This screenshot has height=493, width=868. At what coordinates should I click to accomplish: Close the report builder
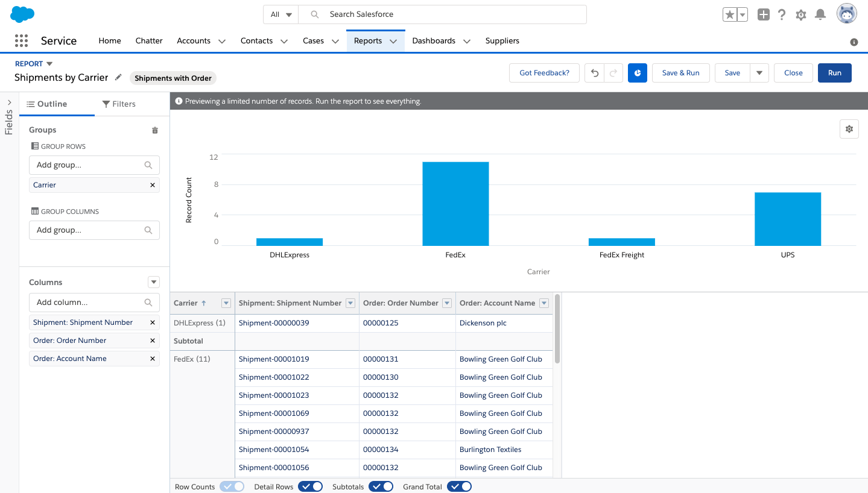coord(793,73)
